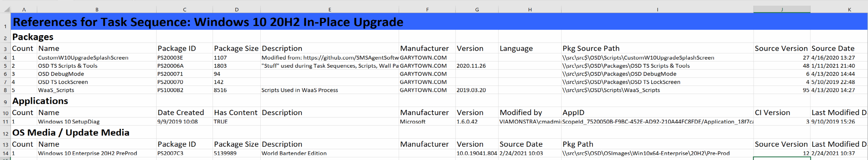The width and height of the screenshot is (868, 160).
Task: Click the "Packages" section heading cell
Action: point(33,37)
